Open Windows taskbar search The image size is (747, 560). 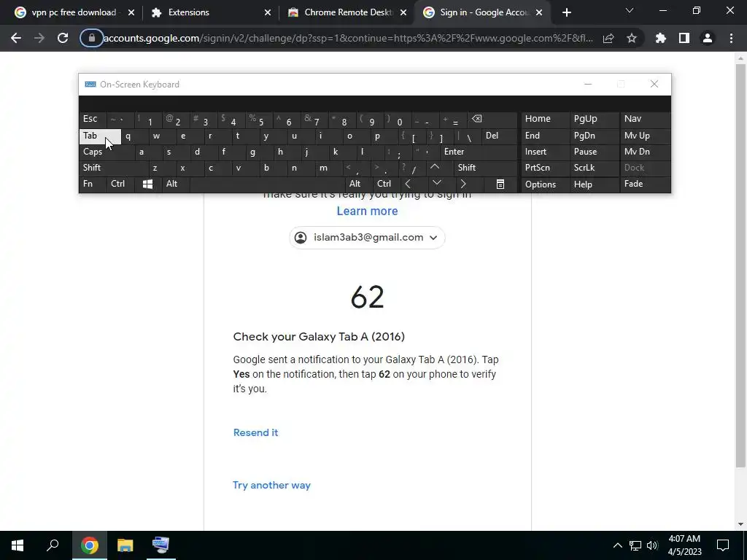tap(53, 545)
